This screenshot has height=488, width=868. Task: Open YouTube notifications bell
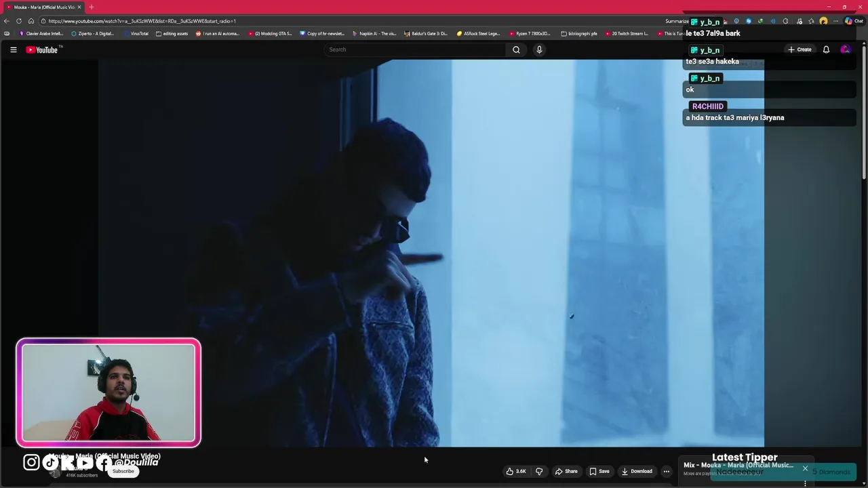click(x=826, y=49)
